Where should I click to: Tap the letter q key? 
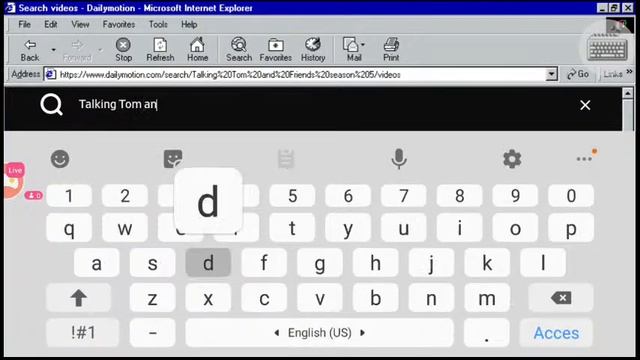click(69, 228)
